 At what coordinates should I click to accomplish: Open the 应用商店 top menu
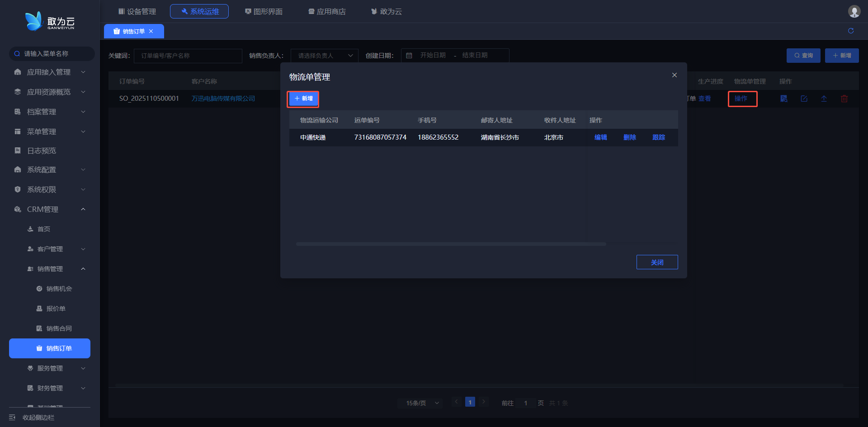point(327,11)
